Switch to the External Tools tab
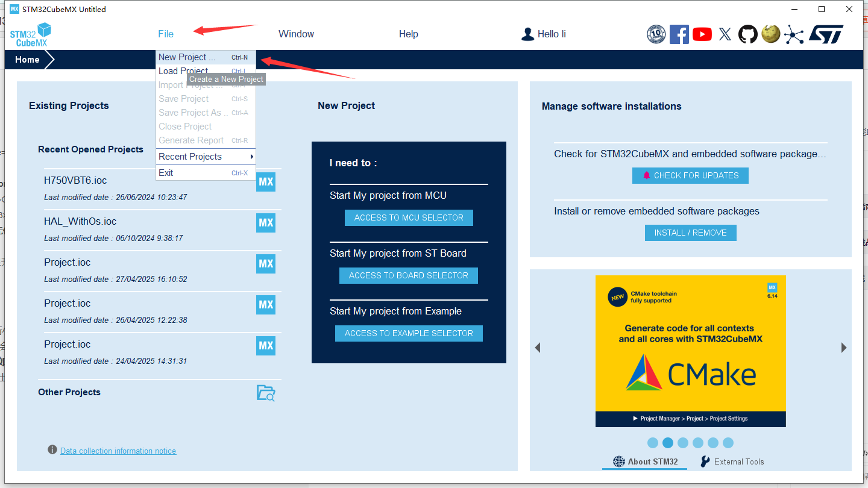 732,461
